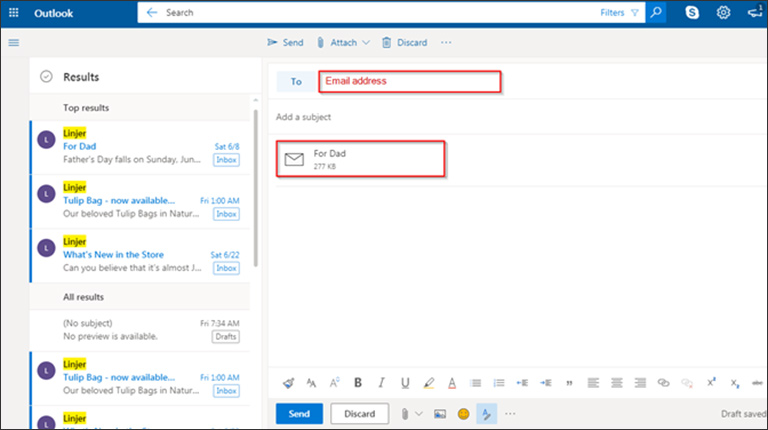
Task: Open the first Tulip Bag email result
Action: (x=140, y=201)
